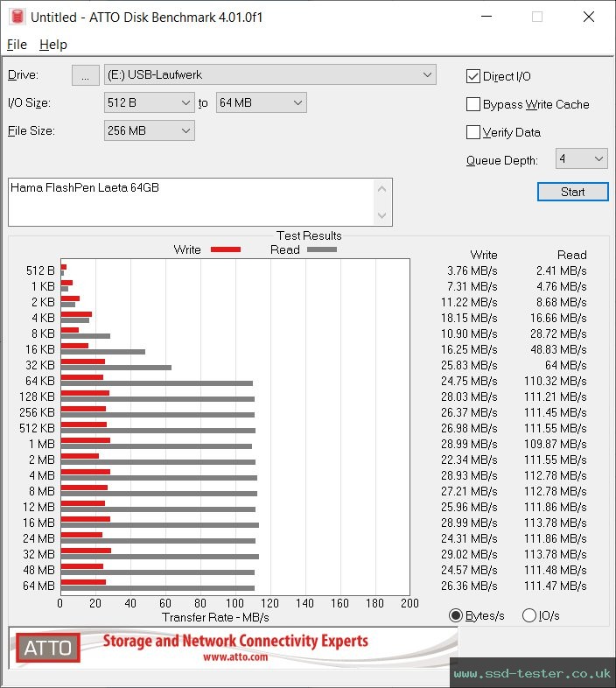Click the 'Transfer Rate - MB/s' axis label
The image size is (616, 688).
point(215,617)
